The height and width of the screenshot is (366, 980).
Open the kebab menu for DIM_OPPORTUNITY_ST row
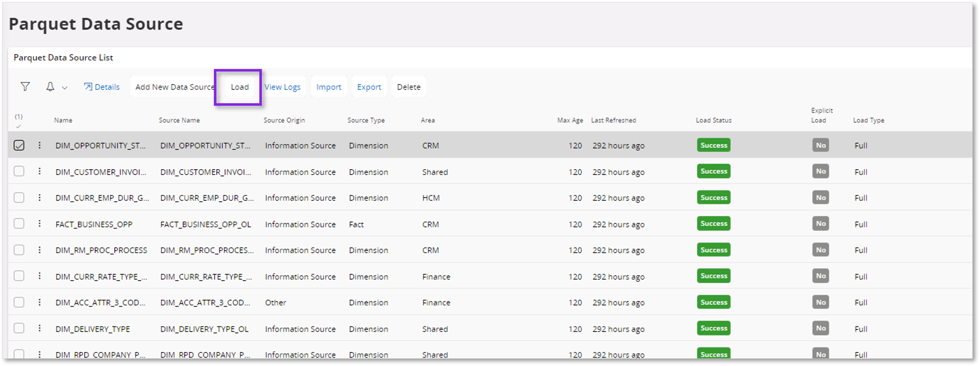point(40,145)
